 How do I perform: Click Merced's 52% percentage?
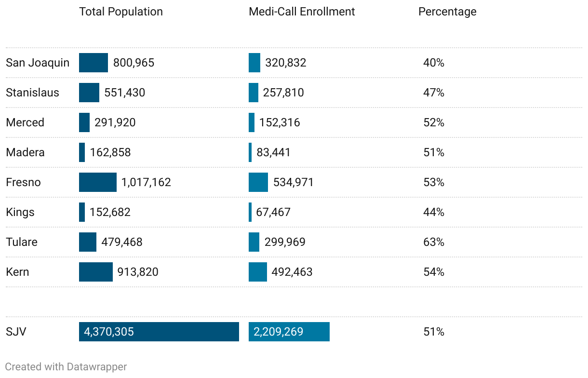pos(434,122)
